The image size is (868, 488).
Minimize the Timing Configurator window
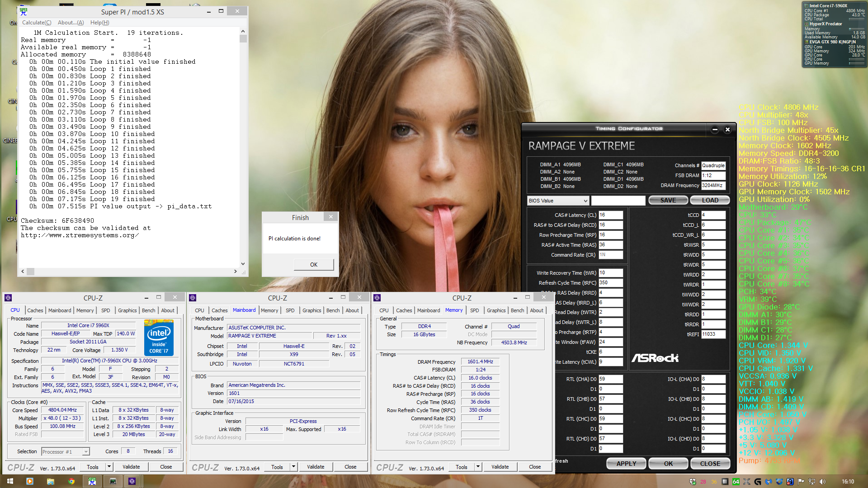point(715,130)
